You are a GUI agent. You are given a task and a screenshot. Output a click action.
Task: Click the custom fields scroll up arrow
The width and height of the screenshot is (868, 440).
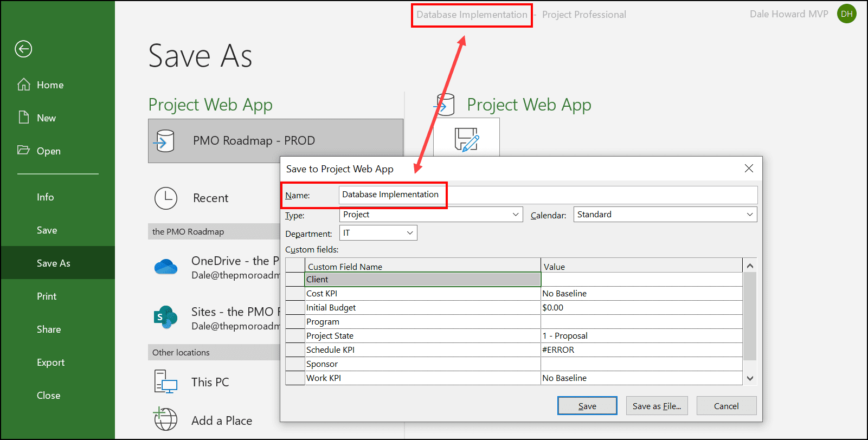coord(750,266)
